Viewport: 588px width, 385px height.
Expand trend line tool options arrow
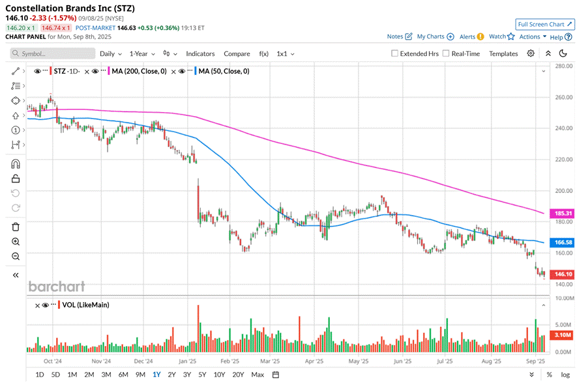(23, 71)
